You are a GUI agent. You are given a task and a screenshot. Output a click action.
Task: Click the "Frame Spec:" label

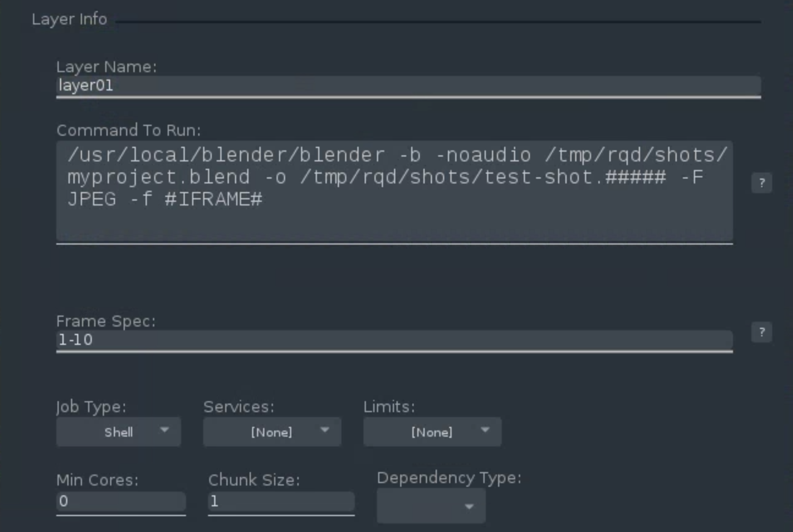[x=106, y=322]
